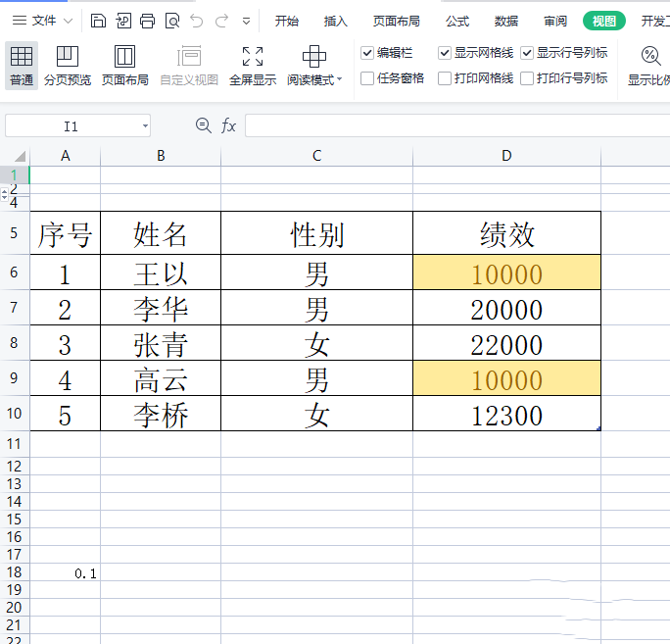The width and height of the screenshot is (670, 644).
Task: Open the 页面布局 ribbon tab
Action: click(x=396, y=21)
